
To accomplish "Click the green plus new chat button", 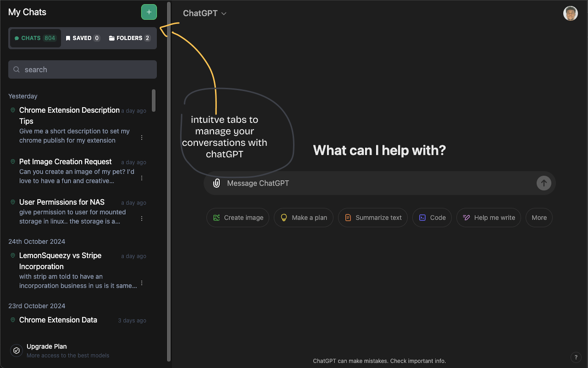I will (149, 12).
